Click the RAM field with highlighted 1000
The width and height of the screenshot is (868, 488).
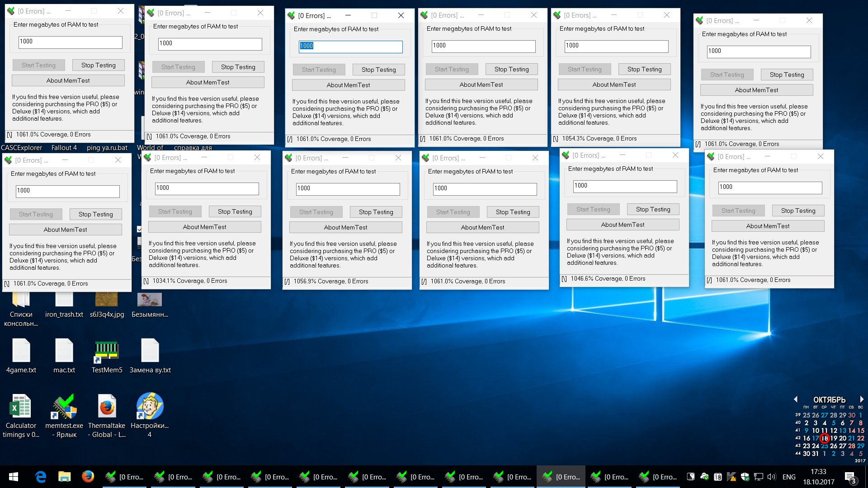[350, 47]
